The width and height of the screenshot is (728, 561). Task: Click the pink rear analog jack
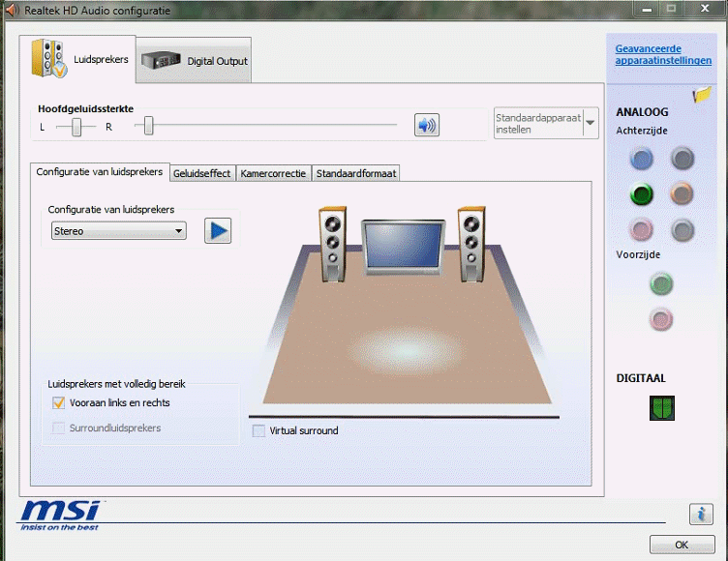click(x=642, y=229)
